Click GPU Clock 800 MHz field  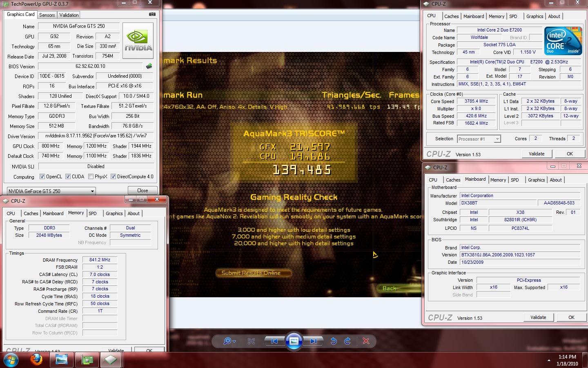[x=51, y=146]
